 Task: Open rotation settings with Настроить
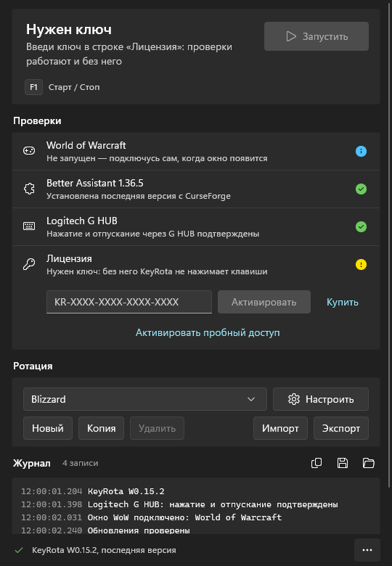321,399
